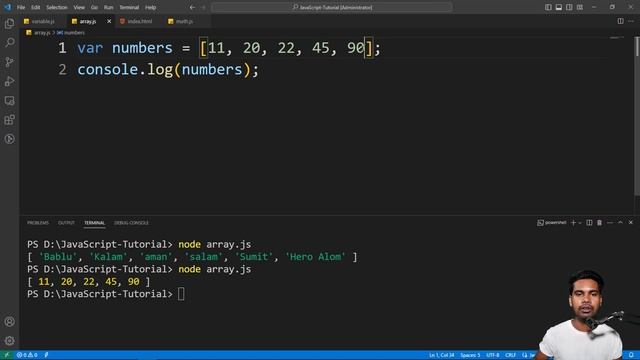Change line ending via CRLF item

pos(511,355)
